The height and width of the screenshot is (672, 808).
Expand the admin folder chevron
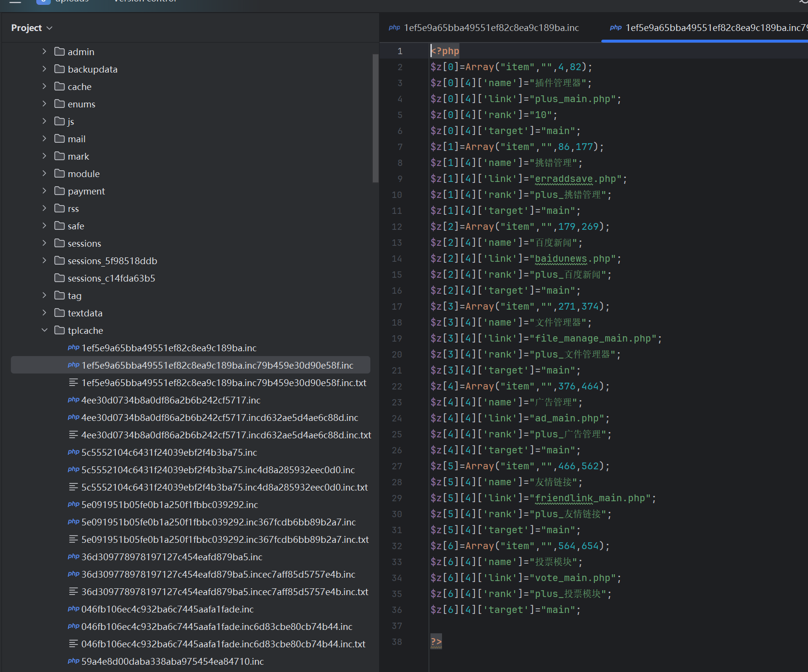pos(45,51)
